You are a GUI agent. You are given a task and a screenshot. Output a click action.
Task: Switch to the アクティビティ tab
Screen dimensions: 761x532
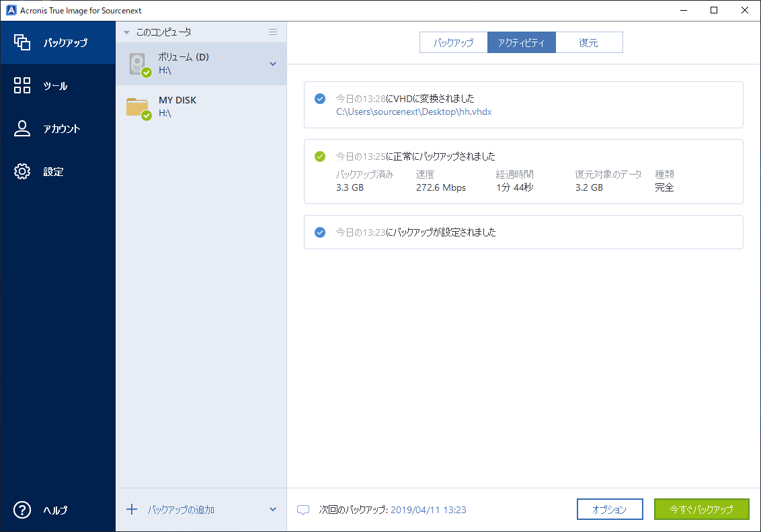point(522,42)
